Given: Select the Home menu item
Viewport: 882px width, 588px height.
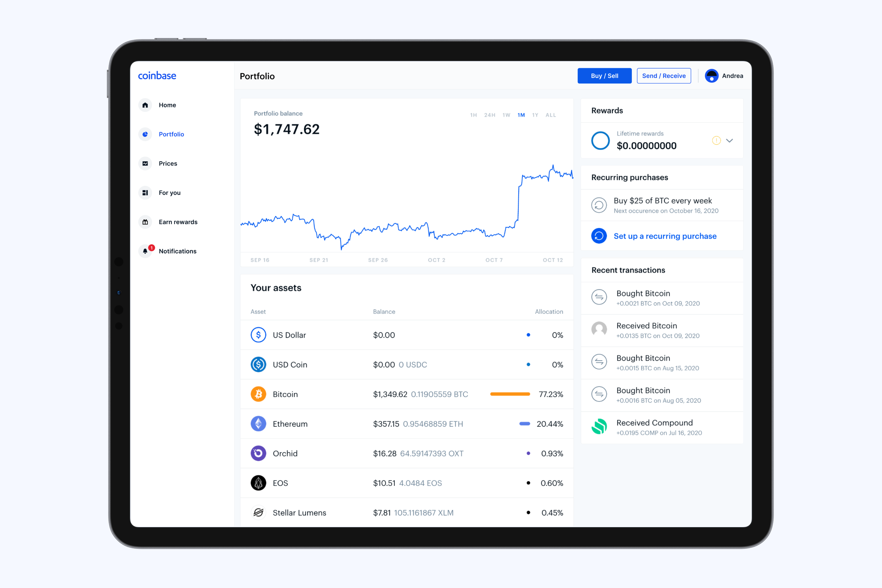Looking at the screenshot, I should (x=168, y=105).
